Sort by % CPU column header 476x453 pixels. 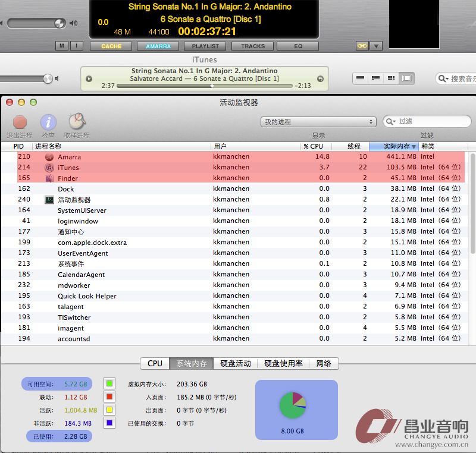point(316,146)
